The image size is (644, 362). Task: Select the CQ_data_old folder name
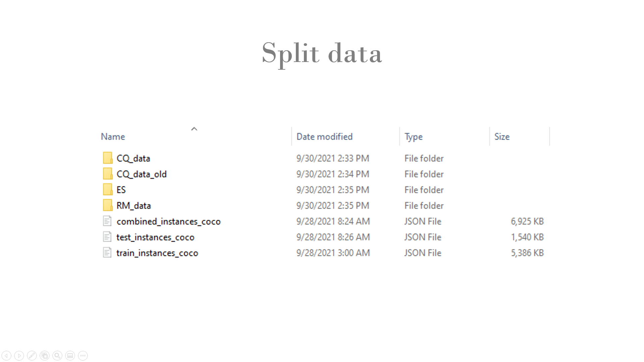pos(141,174)
